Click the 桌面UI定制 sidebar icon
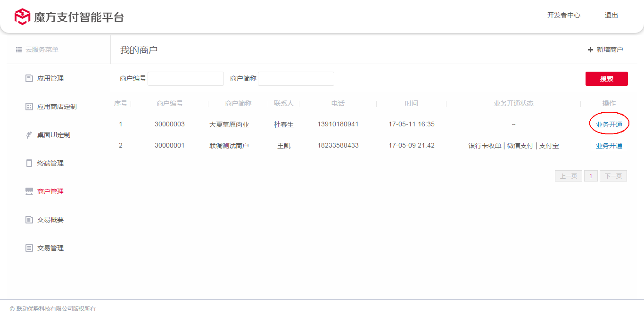The image size is (644, 314). 29,135
